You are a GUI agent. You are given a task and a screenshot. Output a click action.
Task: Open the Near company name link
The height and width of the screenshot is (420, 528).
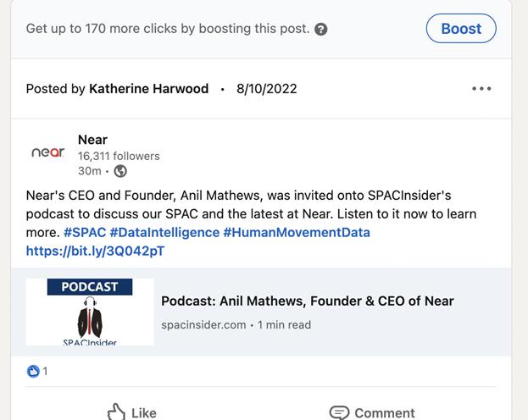(92, 140)
